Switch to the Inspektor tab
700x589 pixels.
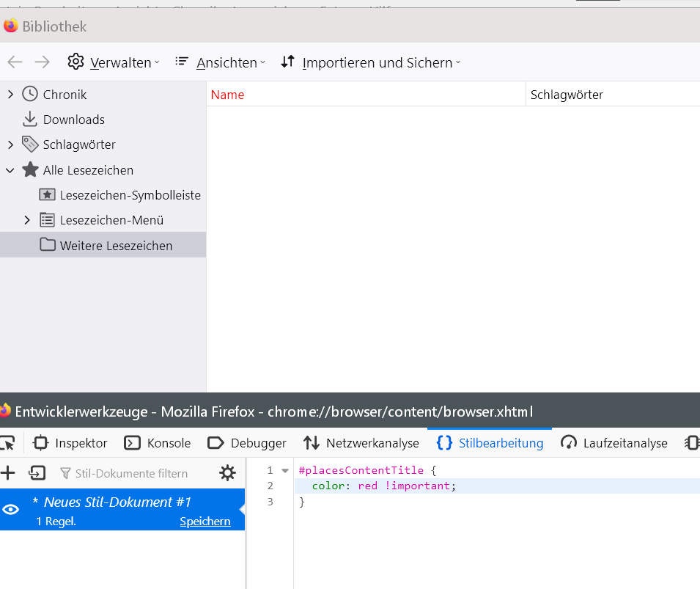coord(72,443)
